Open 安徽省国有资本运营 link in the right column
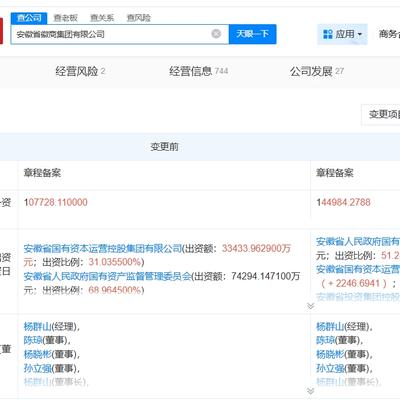The image size is (400, 400). (358, 269)
